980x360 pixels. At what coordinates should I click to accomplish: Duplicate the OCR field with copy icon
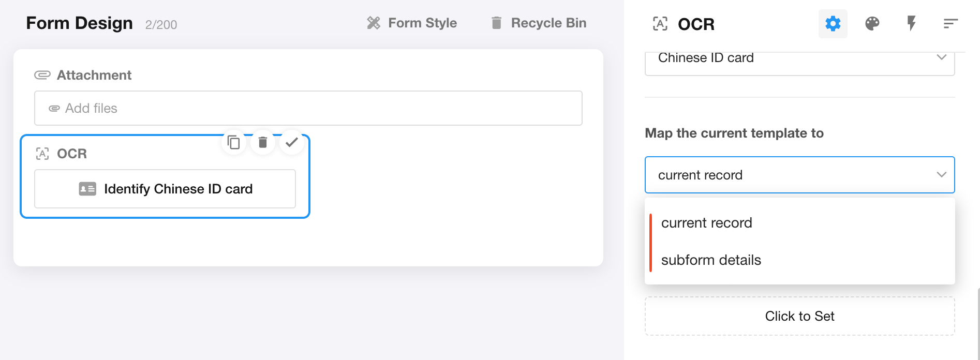234,142
